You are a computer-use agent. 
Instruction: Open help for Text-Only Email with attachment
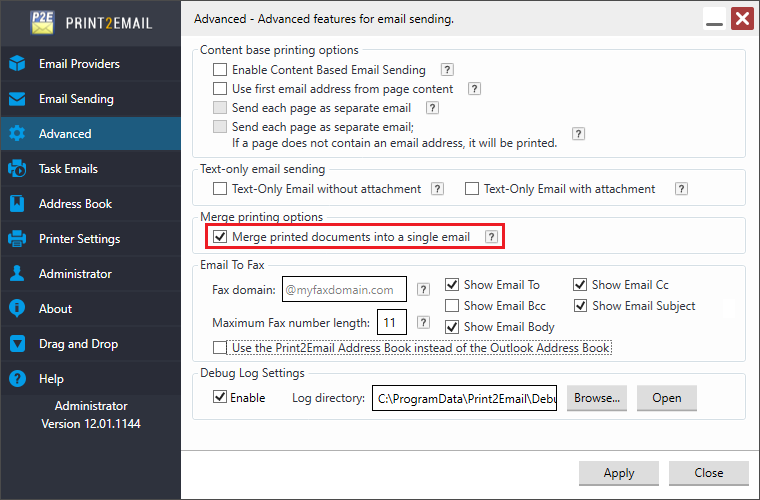(x=681, y=188)
